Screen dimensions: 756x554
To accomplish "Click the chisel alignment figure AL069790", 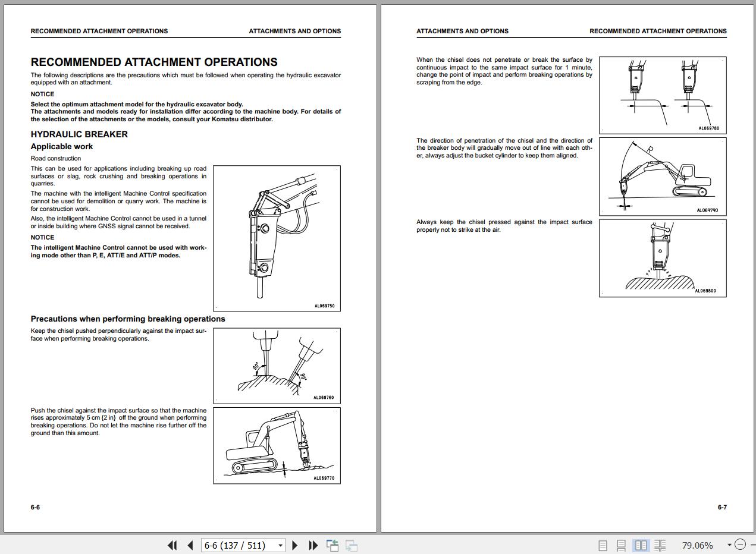I will point(663,176).
